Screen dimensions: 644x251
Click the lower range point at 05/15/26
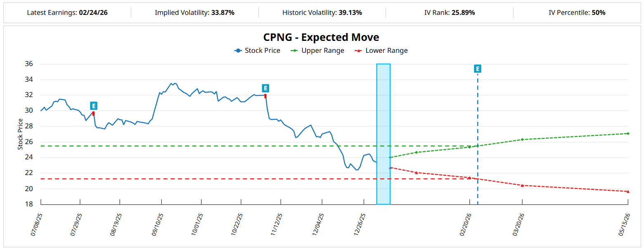pos(627,192)
